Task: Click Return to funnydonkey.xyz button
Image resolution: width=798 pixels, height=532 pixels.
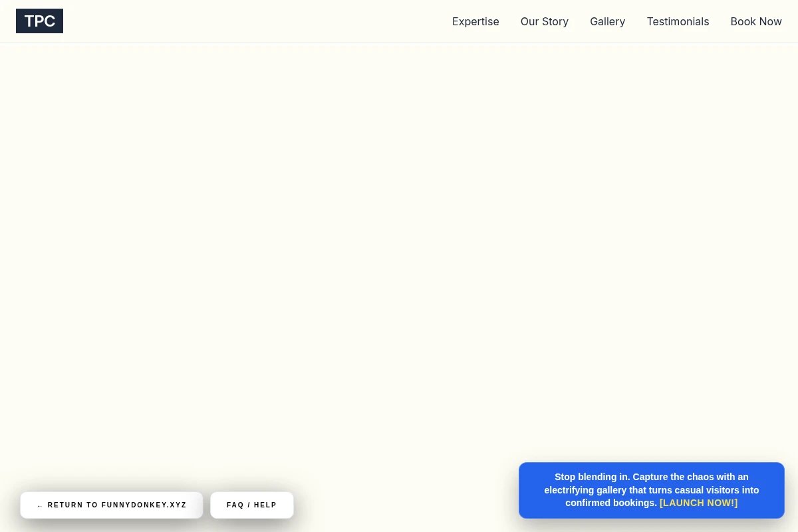Action: coord(112,505)
